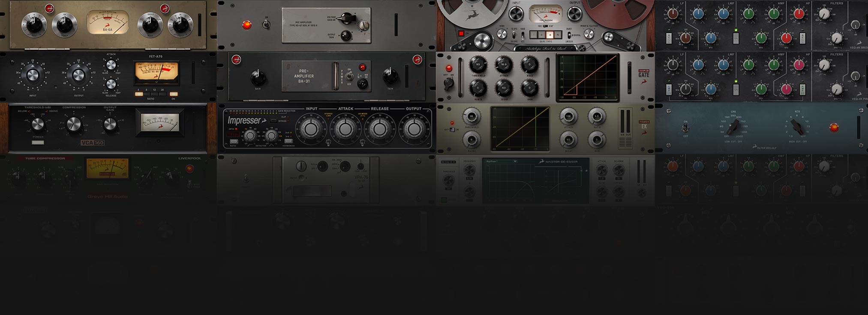Turn the Wow & Flutter knob

click(589, 35)
